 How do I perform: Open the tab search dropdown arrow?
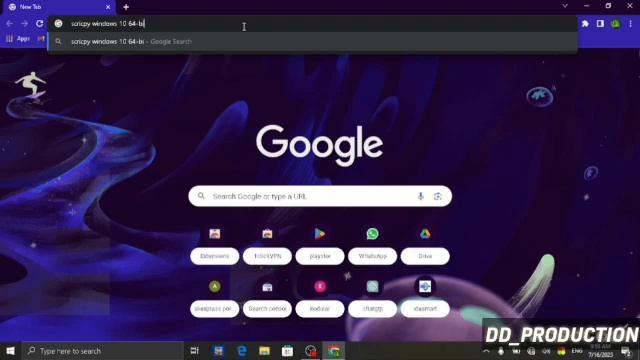[565, 6]
